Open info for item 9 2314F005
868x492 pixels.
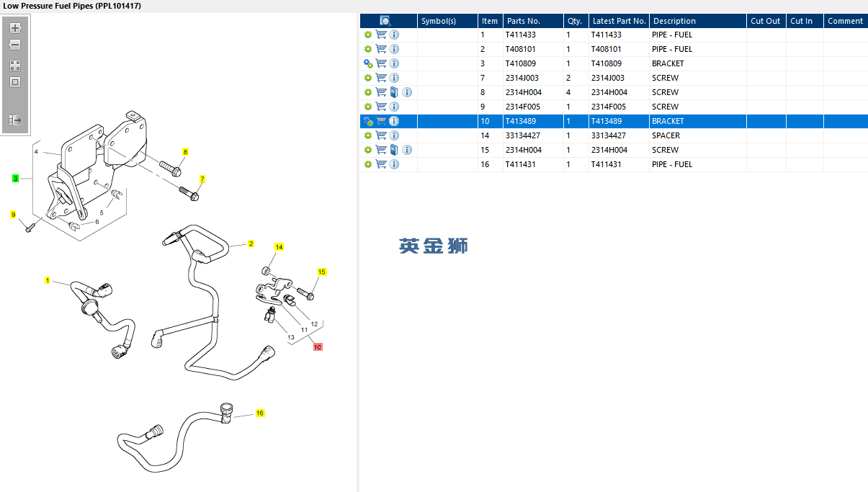pos(394,107)
